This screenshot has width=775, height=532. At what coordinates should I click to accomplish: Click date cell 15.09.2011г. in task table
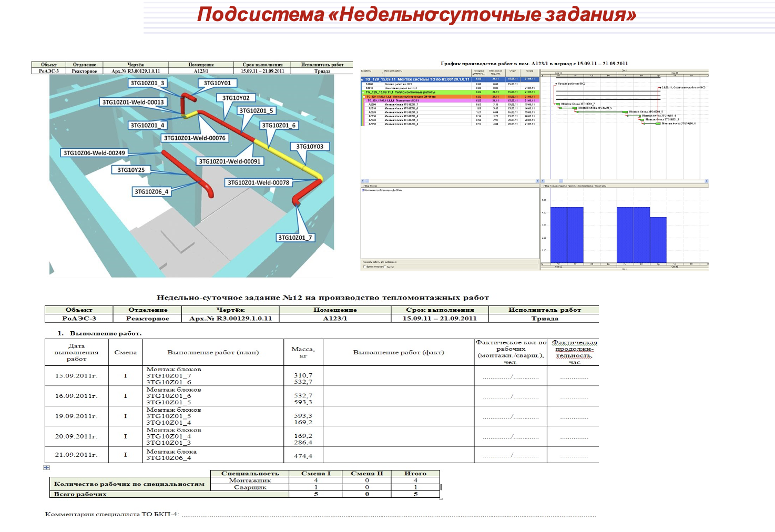pos(76,376)
